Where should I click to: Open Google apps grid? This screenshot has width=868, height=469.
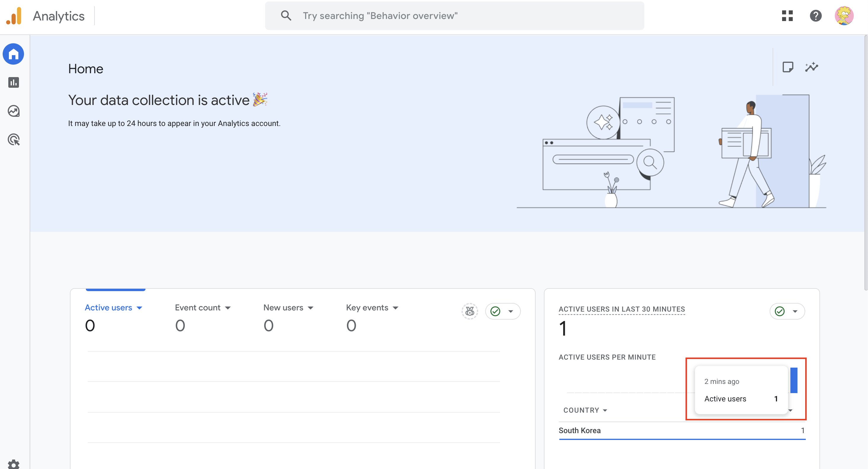(x=787, y=15)
